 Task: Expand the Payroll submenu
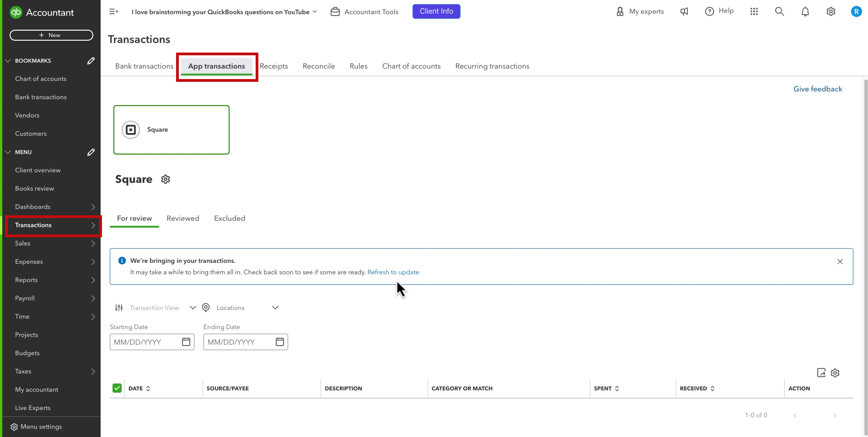click(x=93, y=298)
